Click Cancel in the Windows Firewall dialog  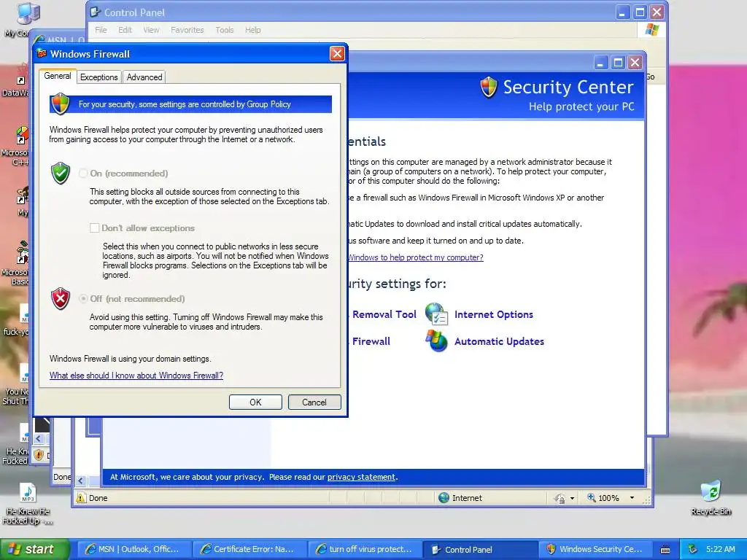[314, 402]
